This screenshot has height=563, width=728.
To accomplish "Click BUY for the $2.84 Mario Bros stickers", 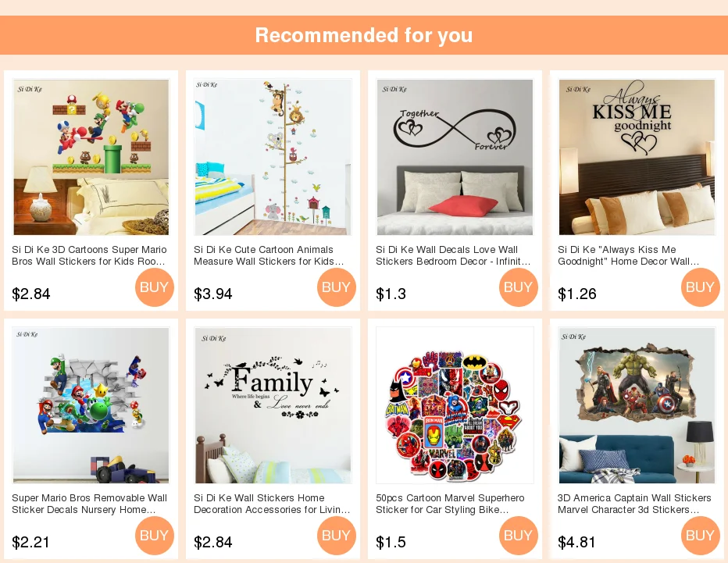I will click(154, 287).
